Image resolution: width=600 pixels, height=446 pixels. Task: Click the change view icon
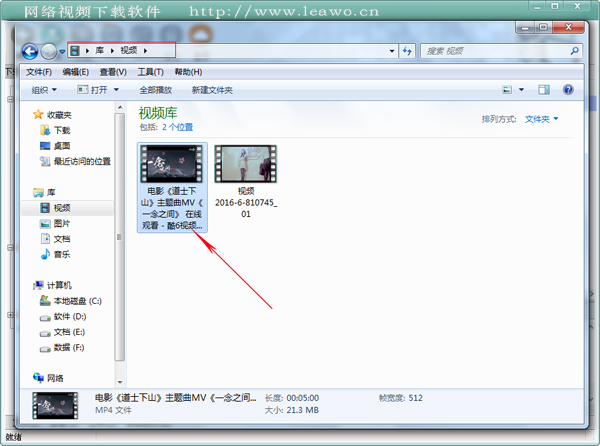point(507,90)
